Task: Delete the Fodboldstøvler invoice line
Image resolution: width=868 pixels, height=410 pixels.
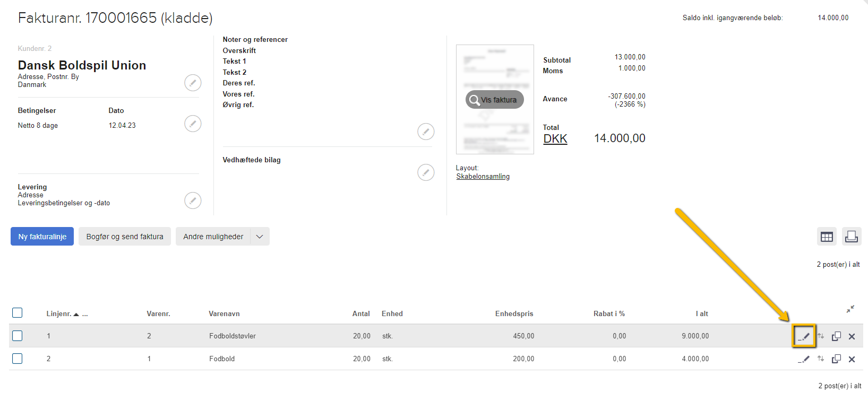Action: (x=852, y=336)
